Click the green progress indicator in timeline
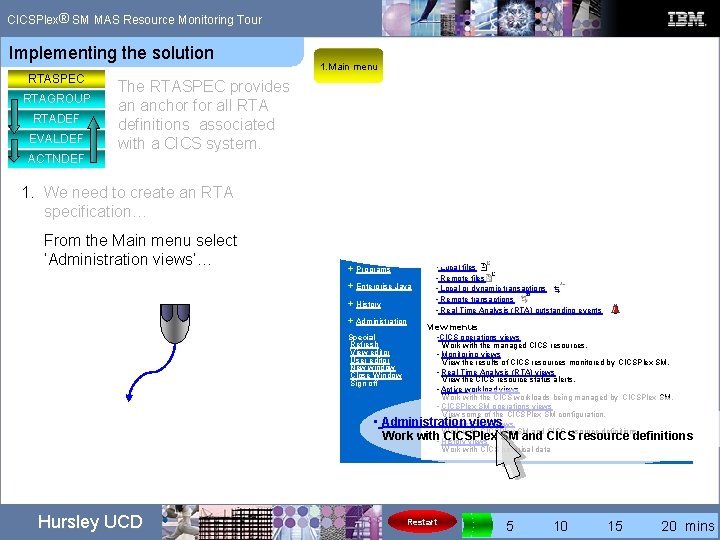The width and height of the screenshot is (720, 540). [477, 525]
